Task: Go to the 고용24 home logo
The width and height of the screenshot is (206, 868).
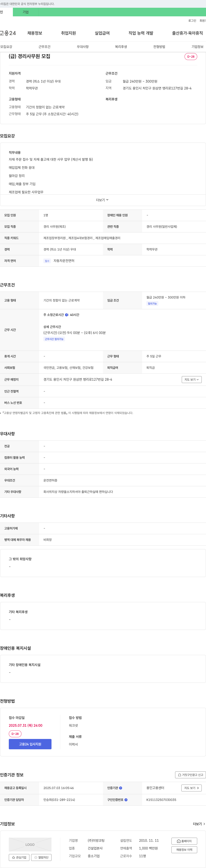Action: 8,33
